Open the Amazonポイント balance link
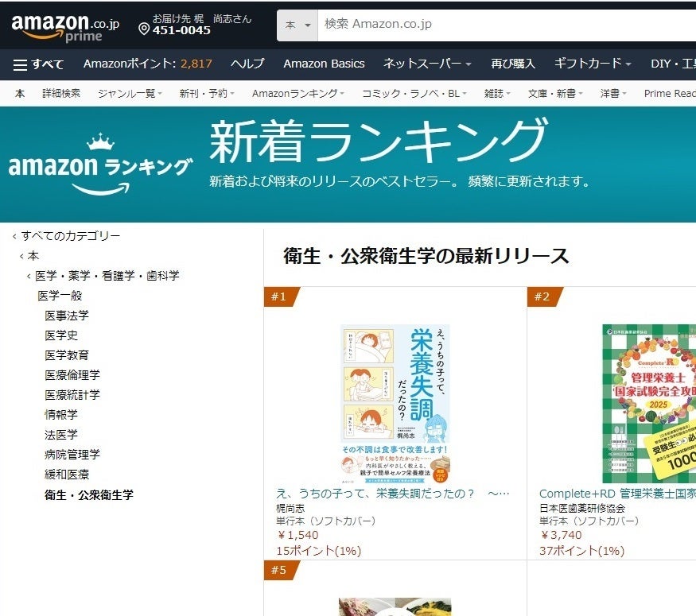 (147, 64)
